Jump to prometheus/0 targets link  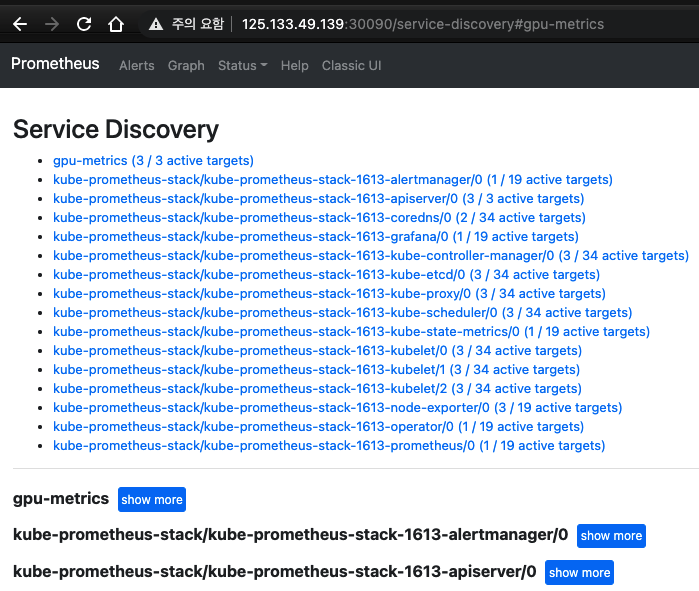[x=329, y=446]
